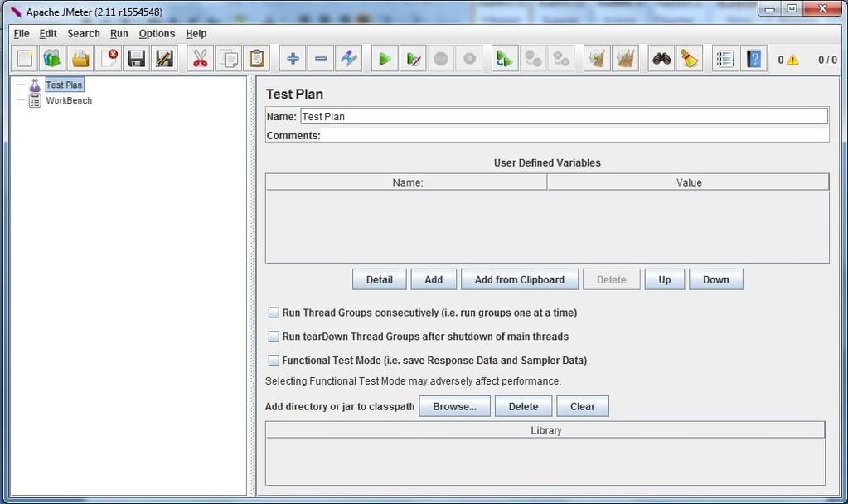The width and height of the screenshot is (848, 504).
Task: Click the greyed Stop icon
Action: [441, 58]
